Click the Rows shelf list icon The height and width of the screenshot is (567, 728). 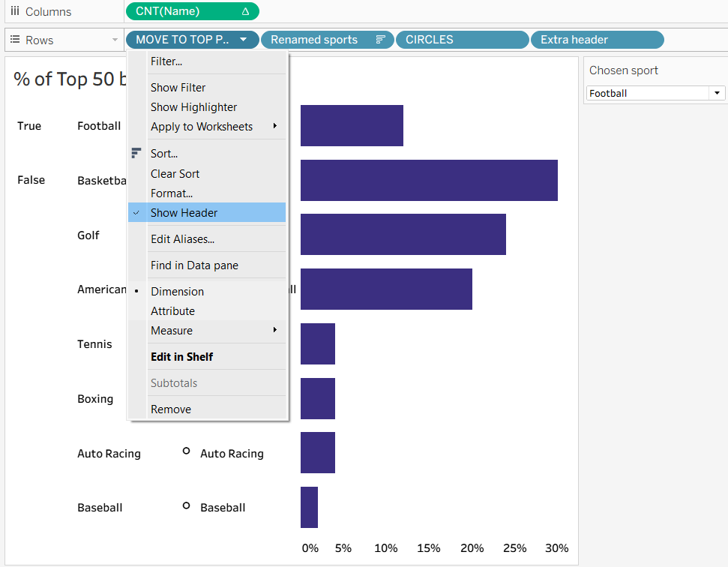click(14, 40)
